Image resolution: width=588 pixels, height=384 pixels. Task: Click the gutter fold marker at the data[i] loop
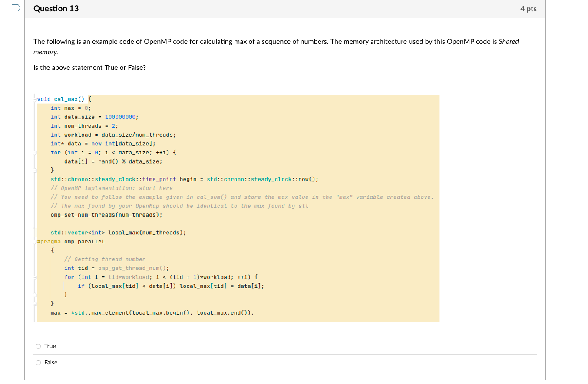point(36,152)
